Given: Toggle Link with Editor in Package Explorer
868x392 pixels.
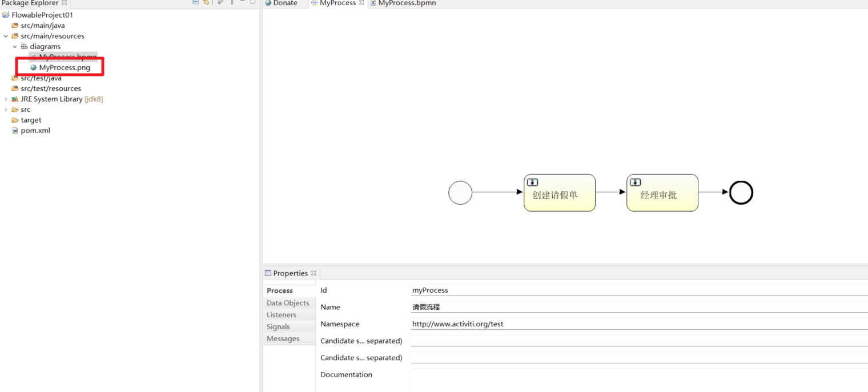Looking at the screenshot, I should click(206, 2).
